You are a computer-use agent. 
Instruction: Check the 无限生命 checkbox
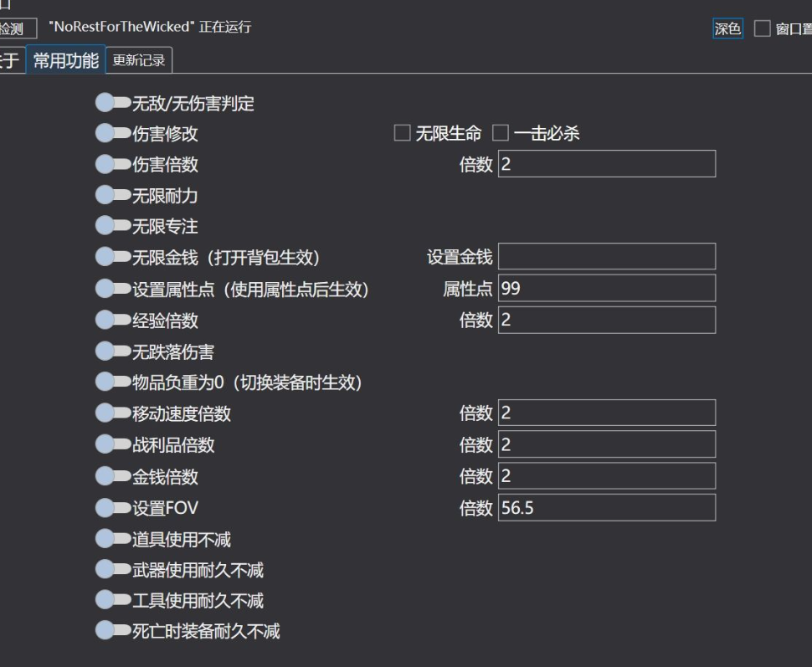(403, 133)
